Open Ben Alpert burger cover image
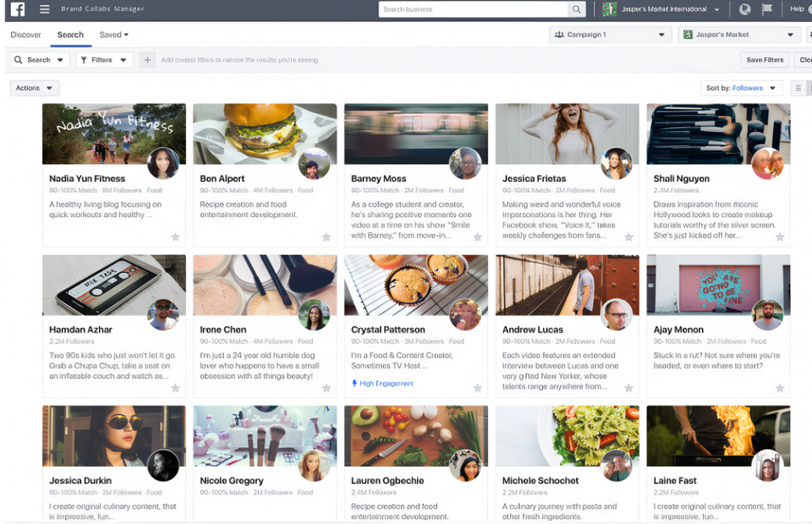The image size is (812, 524). click(264, 134)
